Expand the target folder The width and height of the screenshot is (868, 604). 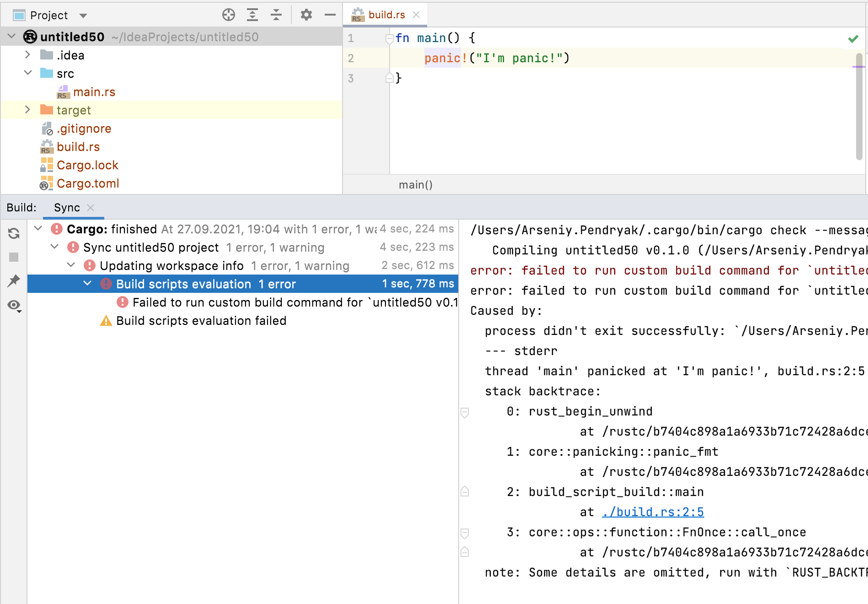coord(27,110)
